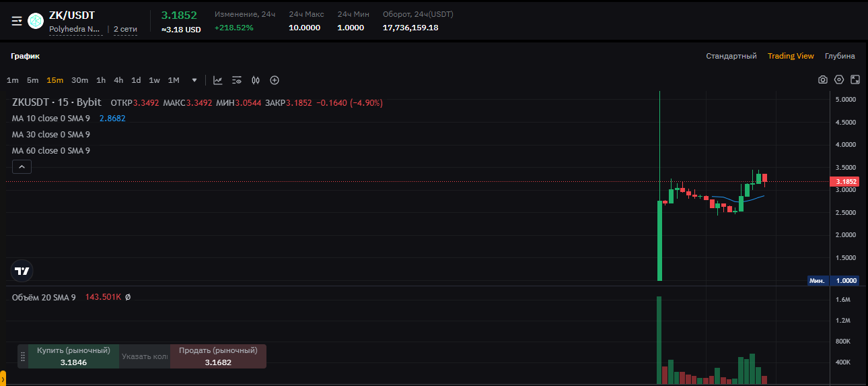Expand the more timeframes dropdown arrow
The height and width of the screenshot is (386, 868).
194,80
